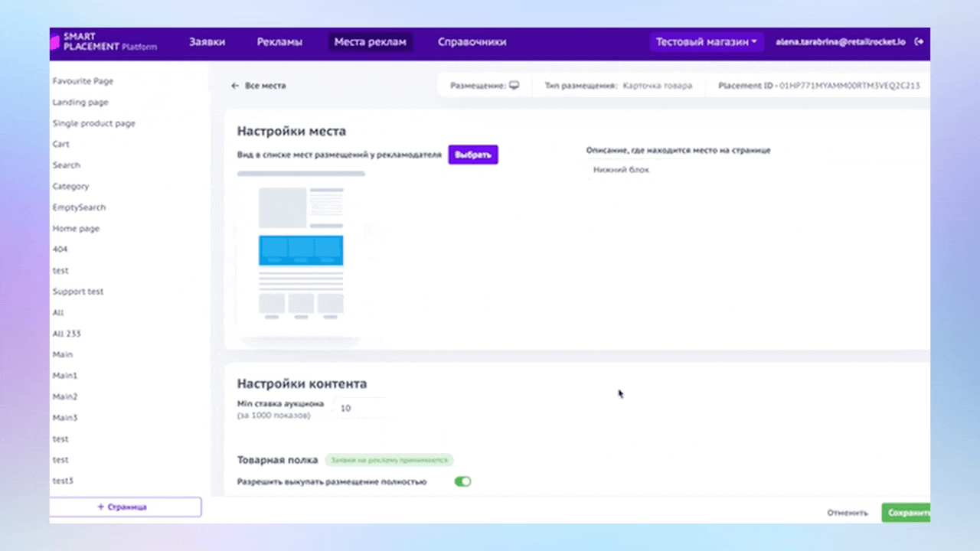Open the Тестовый магазин dropdown
This screenshot has width=980, height=551.
click(706, 42)
